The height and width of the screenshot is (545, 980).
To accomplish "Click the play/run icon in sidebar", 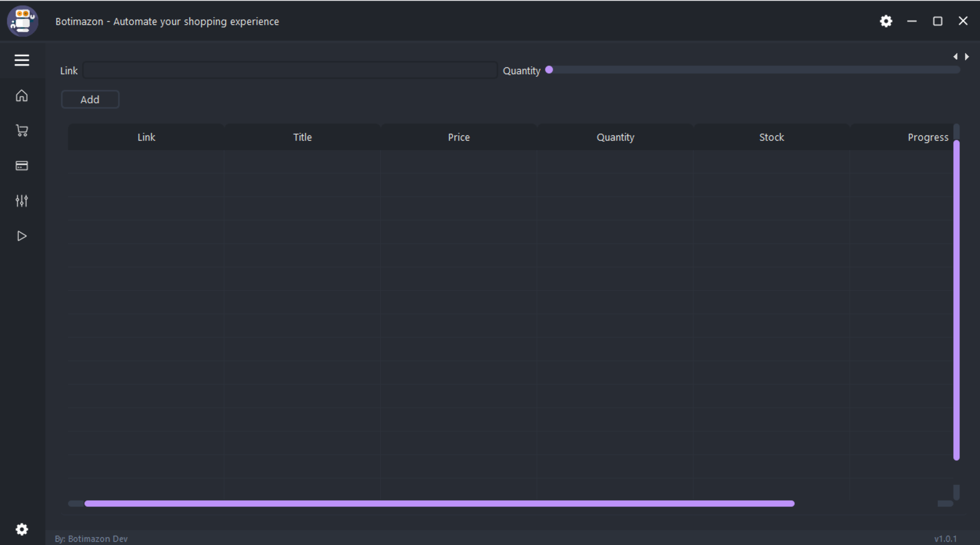I will (22, 236).
